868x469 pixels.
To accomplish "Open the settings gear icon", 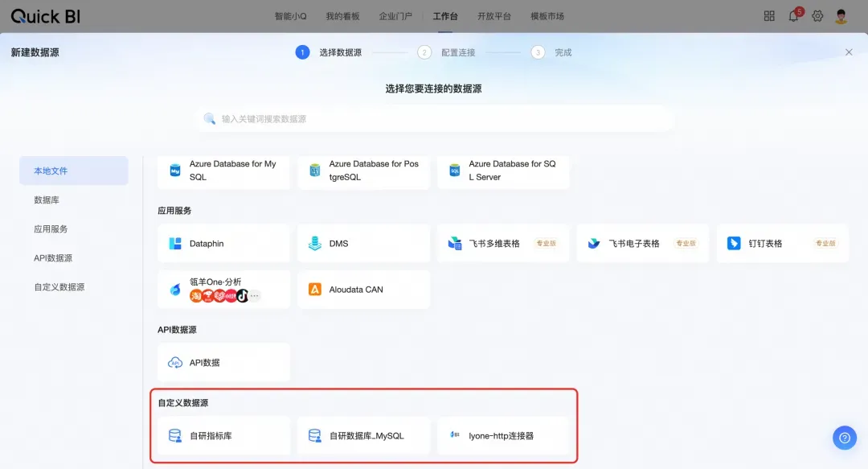I will click(817, 16).
